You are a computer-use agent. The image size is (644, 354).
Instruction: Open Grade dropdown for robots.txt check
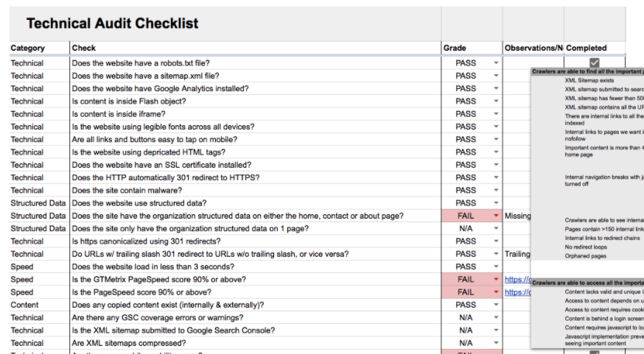[x=496, y=63]
